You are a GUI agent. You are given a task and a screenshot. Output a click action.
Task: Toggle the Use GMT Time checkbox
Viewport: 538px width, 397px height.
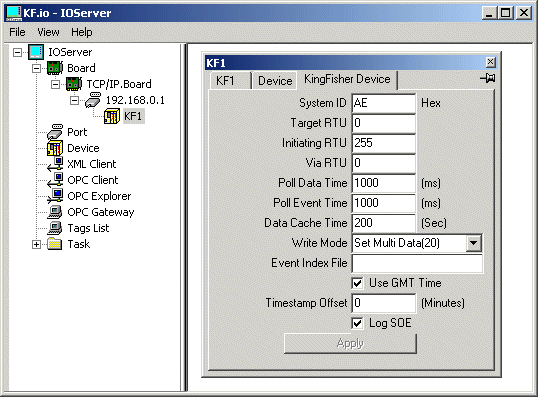pyautogui.click(x=358, y=283)
